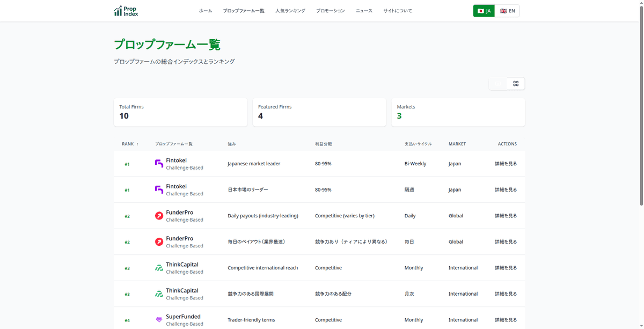This screenshot has height=329, width=644.
Task: Open the プロモーション nav item
Action: click(x=331, y=11)
